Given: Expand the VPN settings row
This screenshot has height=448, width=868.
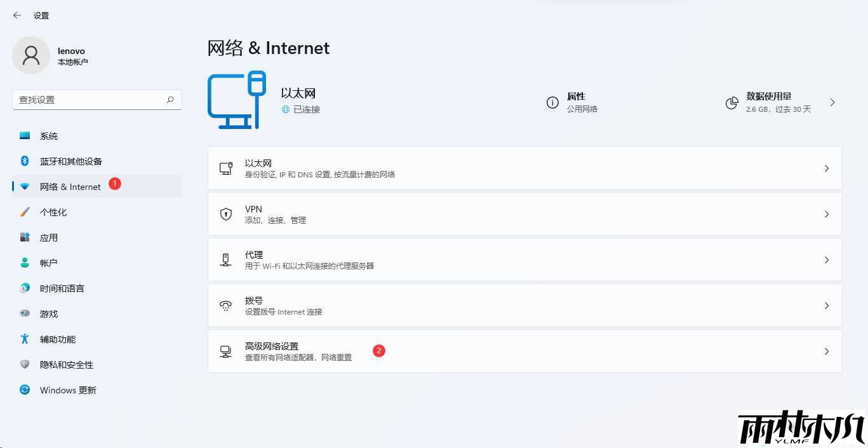Looking at the screenshot, I should pyautogui.click(x=826, y=214).
